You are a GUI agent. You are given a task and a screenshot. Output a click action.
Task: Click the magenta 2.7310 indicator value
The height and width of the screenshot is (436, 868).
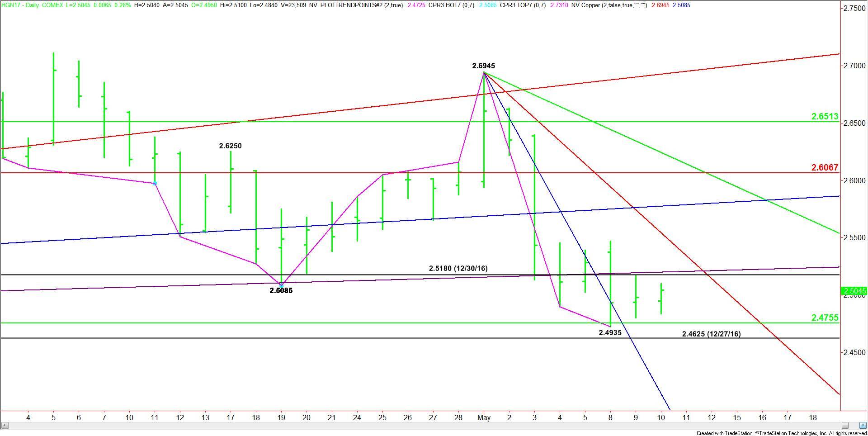point(559,5)
